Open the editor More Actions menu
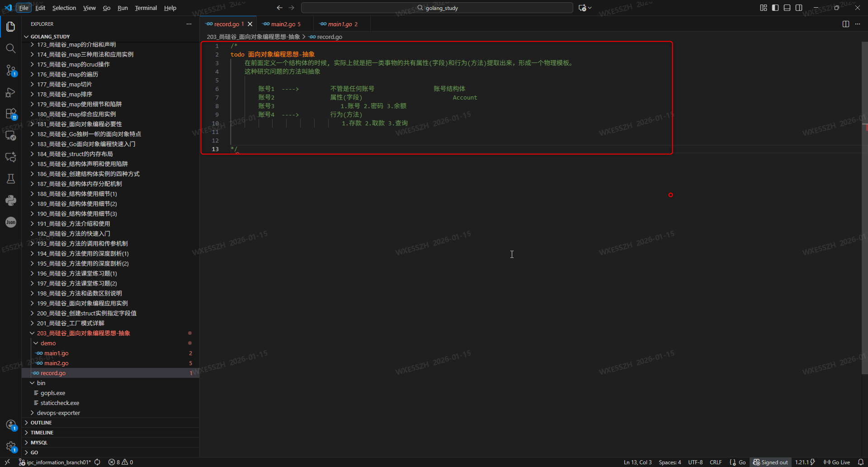This screenshot has width=868, height=467. pos(858,24)
